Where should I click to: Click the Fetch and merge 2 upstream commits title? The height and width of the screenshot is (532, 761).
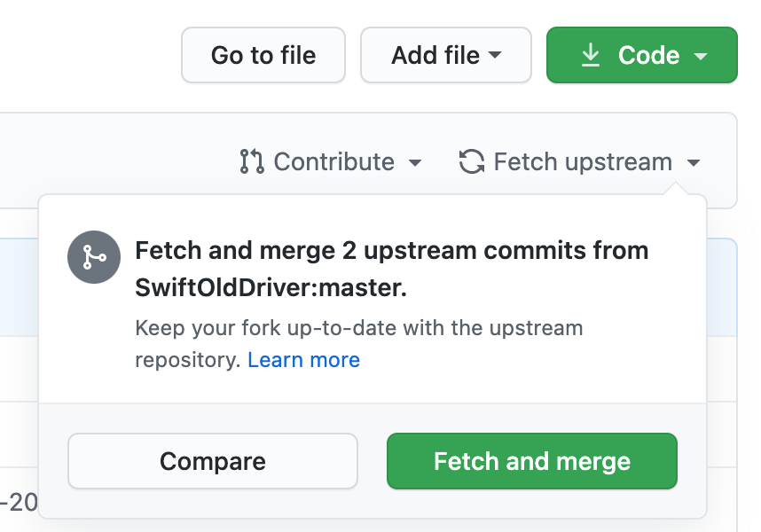point(392,250)
